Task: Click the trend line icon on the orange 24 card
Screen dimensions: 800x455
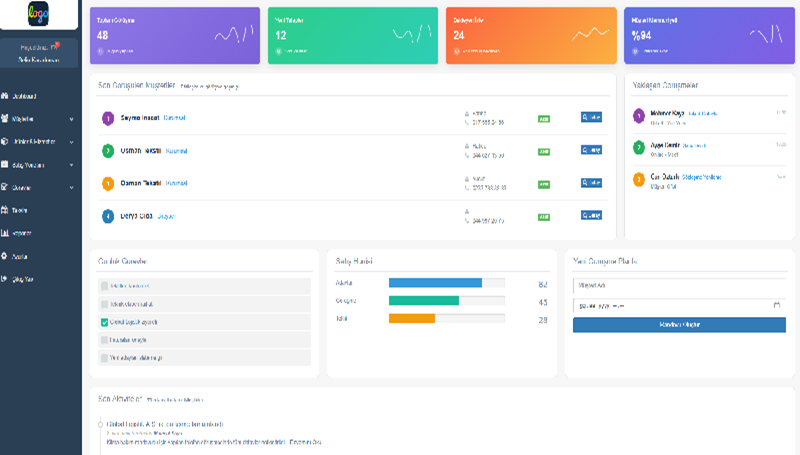Action: click(590, 34)
